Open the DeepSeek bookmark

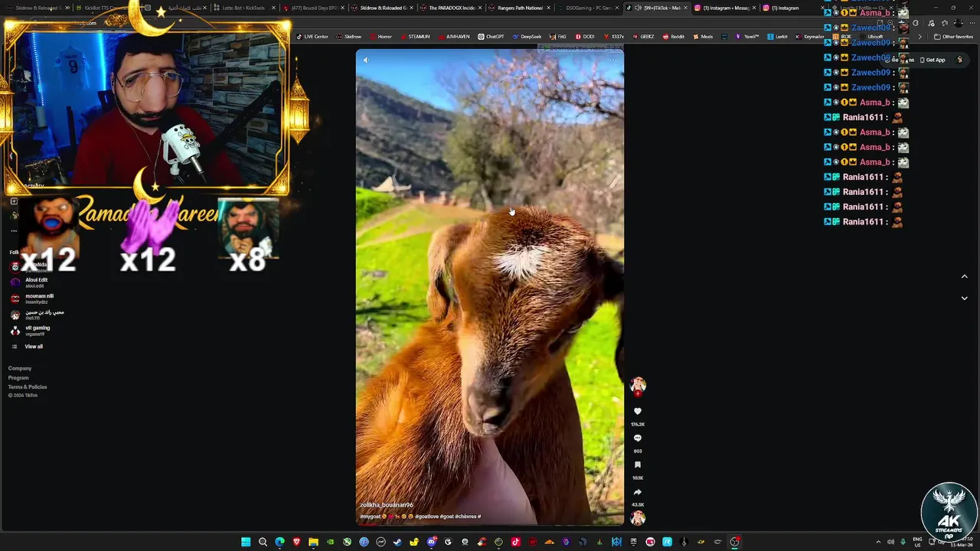pyautogui.click(x=528, y=37)
